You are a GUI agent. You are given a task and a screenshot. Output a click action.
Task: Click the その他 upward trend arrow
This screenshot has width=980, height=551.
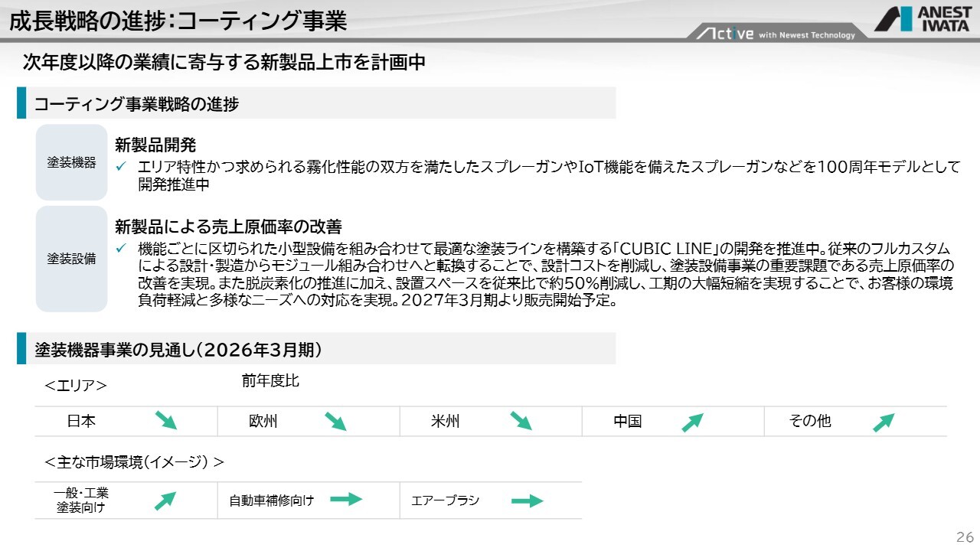click(x=883, y=422)
